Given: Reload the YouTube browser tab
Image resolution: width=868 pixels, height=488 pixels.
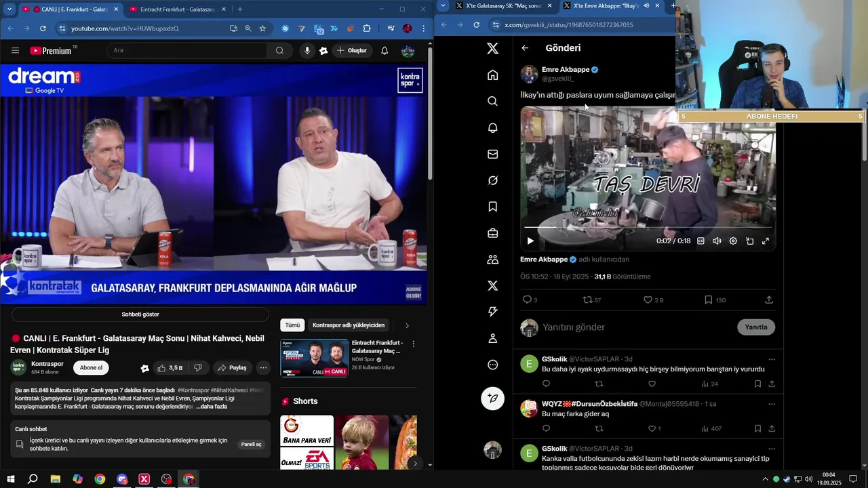Looking at the screenshot, I should [43, 28].
